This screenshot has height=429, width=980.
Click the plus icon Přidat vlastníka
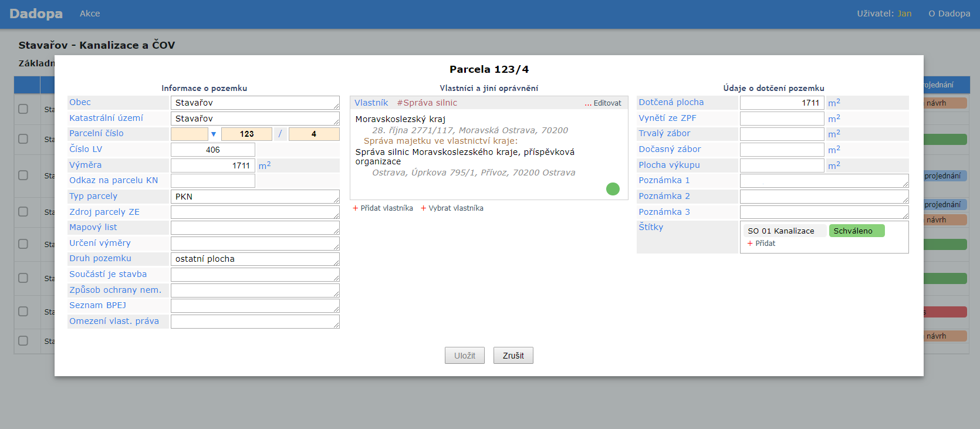pyautogui.click(x=356, y=208)
